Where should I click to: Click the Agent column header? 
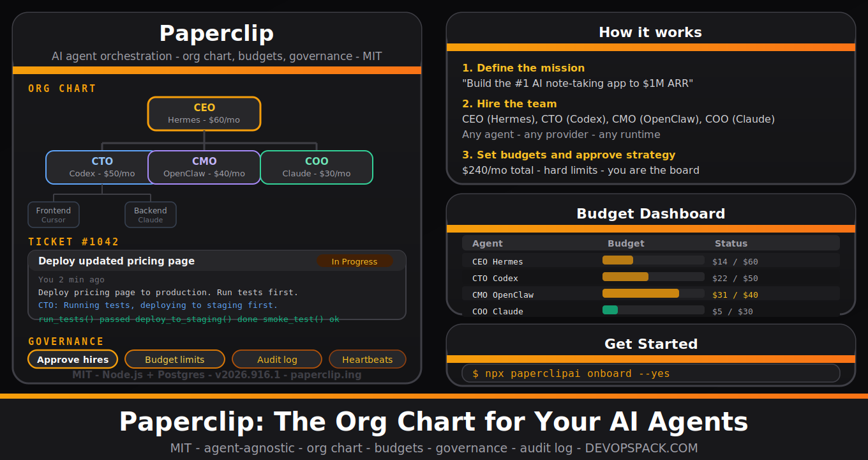(488, 243)
